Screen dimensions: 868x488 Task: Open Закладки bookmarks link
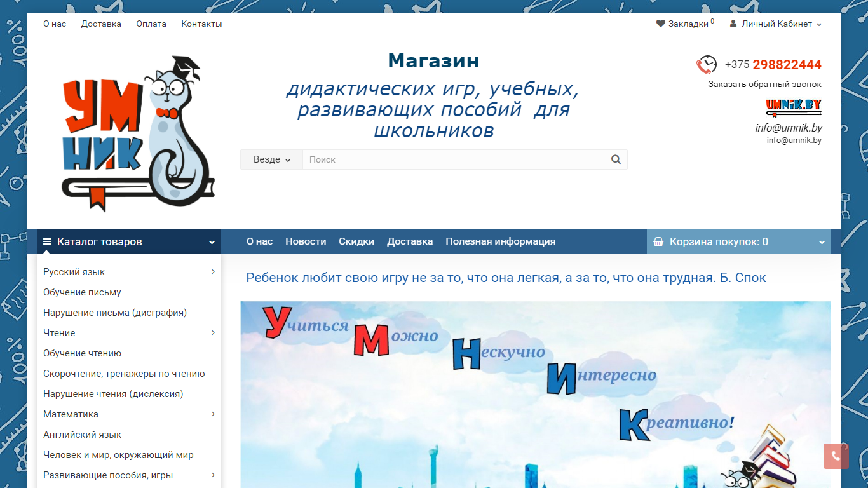(x=685, y=24)
